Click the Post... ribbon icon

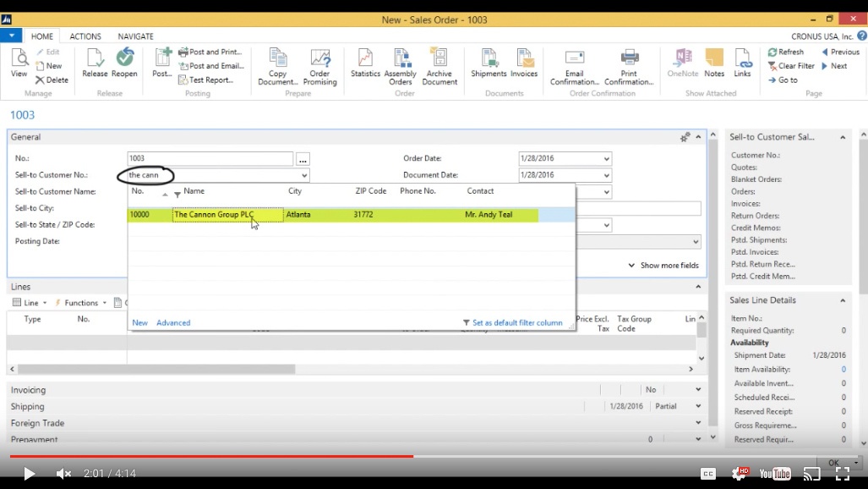162,63
